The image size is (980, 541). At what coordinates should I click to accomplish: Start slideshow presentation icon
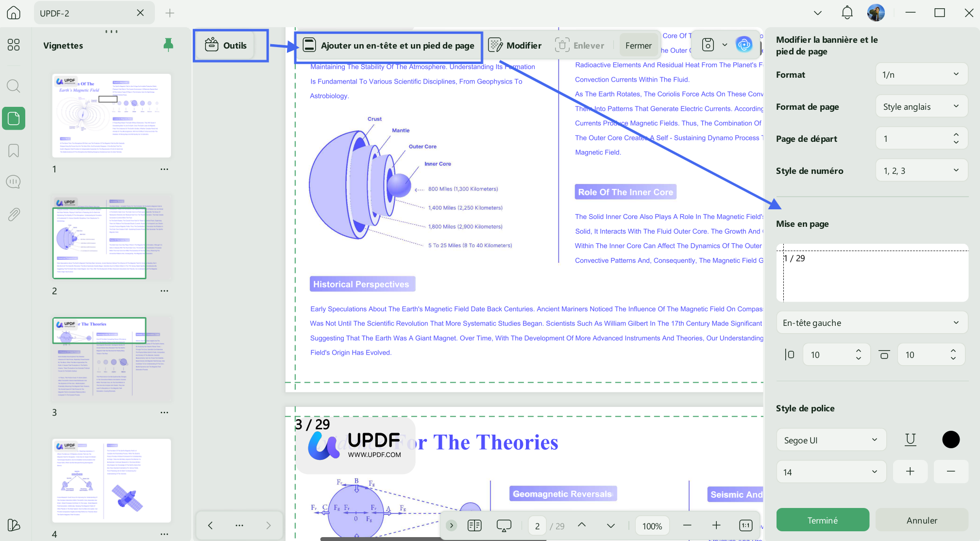(504, 525)
